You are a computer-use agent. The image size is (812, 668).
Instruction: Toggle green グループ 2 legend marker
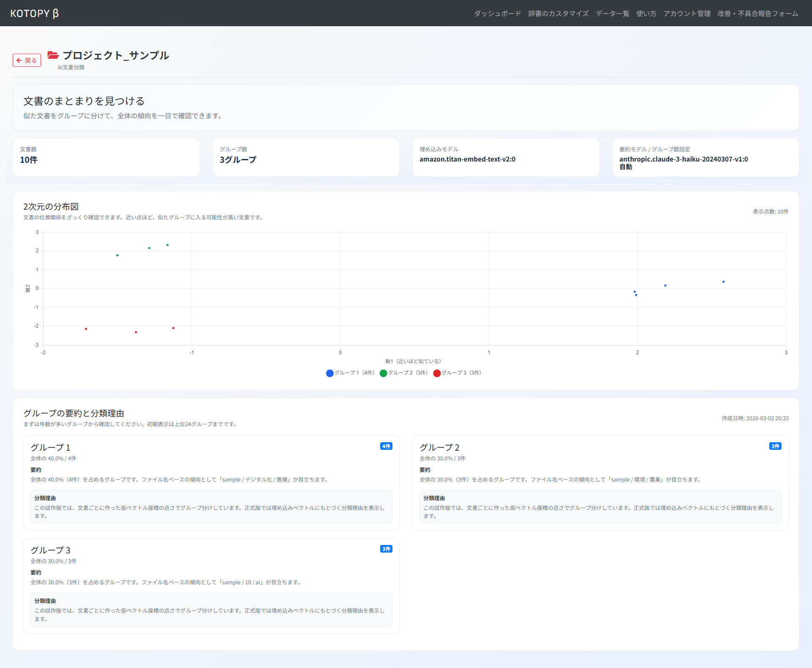coord(384,373)
